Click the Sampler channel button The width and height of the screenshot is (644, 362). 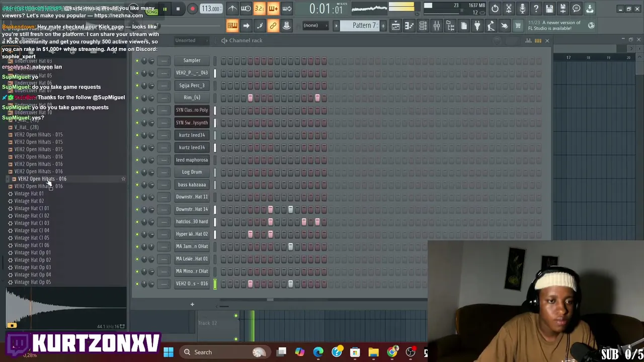(x=192, y=60)
